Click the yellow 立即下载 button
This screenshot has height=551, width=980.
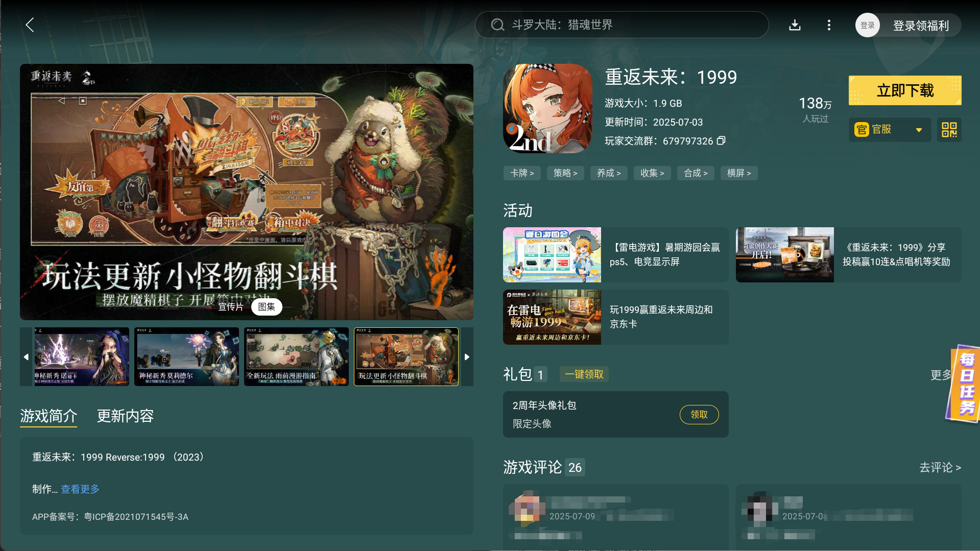[905, 90]
